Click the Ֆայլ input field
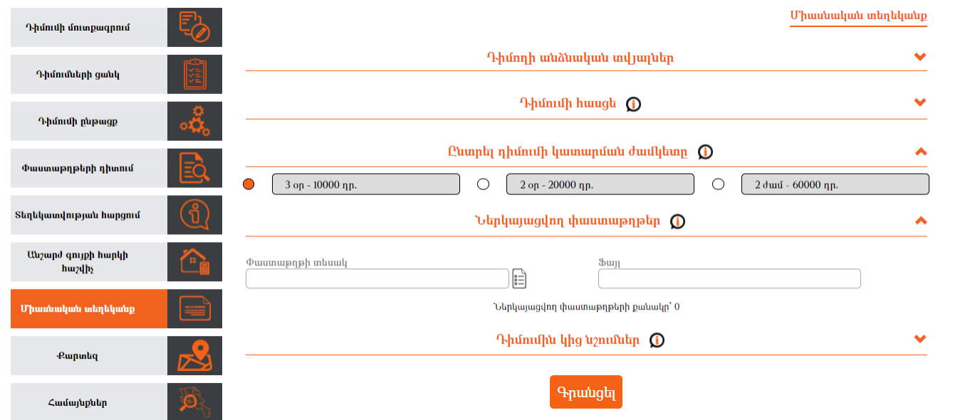Viewport: 980px width, 420px height. pyautogui.click(x=729, y=278)
